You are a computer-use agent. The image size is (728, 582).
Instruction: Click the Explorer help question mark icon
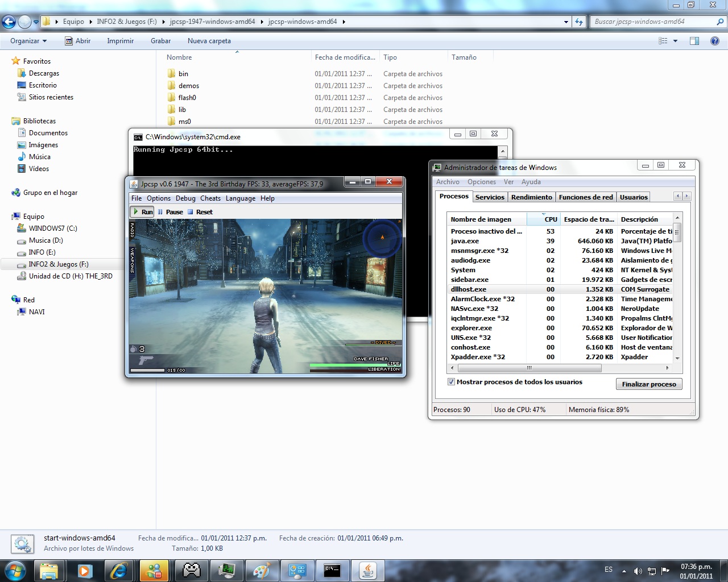715,41
